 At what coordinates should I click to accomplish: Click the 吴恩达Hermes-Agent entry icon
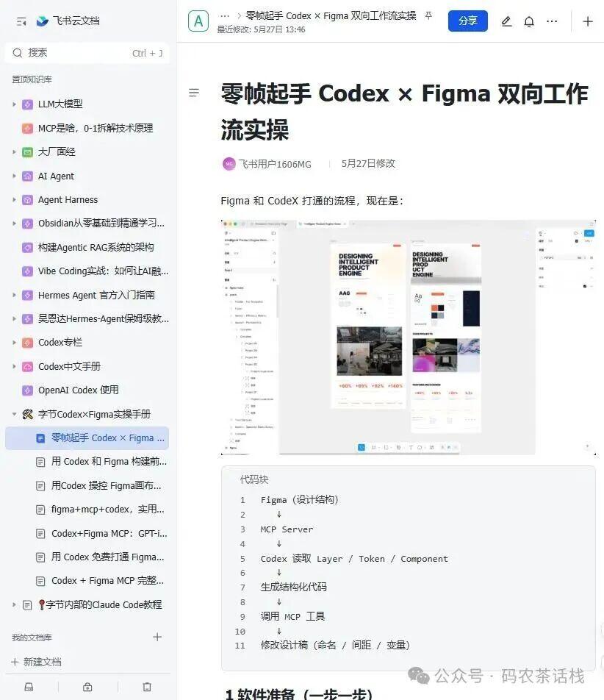click(27, 319)
